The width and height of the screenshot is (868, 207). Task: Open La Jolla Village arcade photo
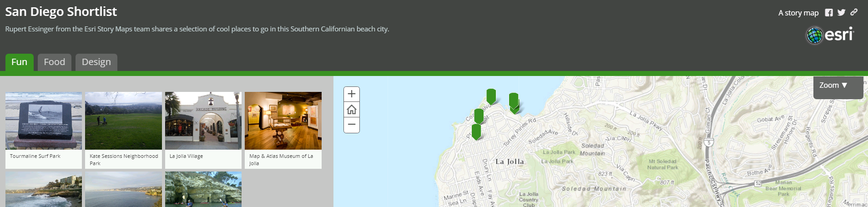point(203,121)
